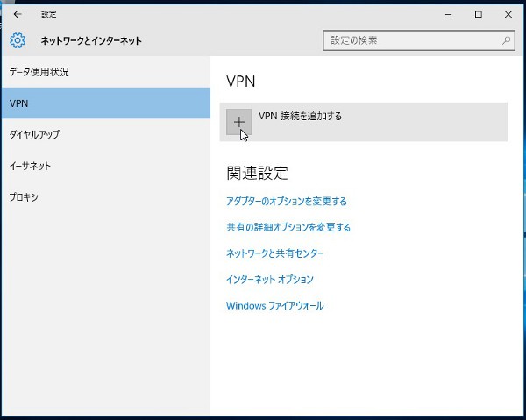Go to イーサネット settings

(x=30, y=166)
